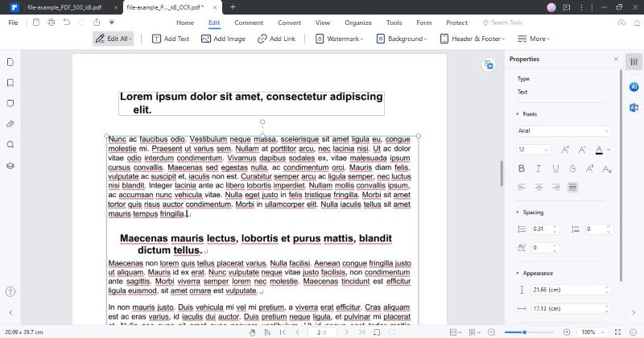The height and width of the screenshot is (338, 644).
Task: Open the 100% zoom level dropdown
Action: point(592,332)
